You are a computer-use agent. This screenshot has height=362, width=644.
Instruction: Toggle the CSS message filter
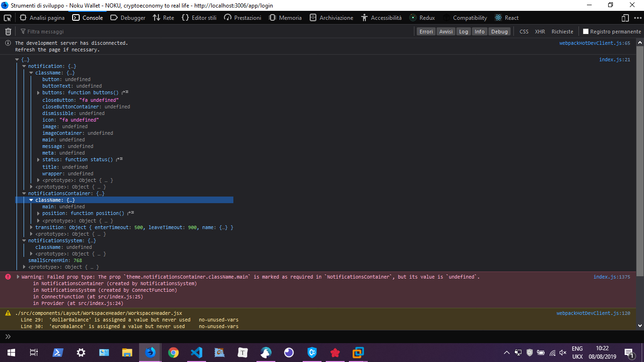pyautogui.click(x=524, y=31)
